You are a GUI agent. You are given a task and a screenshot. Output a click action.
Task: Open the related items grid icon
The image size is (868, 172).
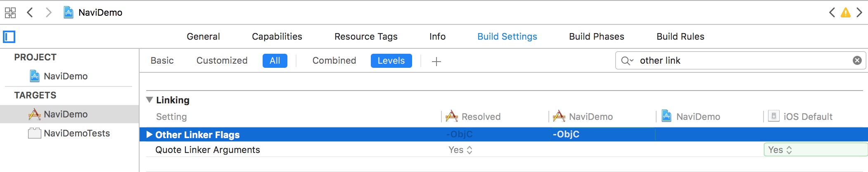click(x=10, y=13)
